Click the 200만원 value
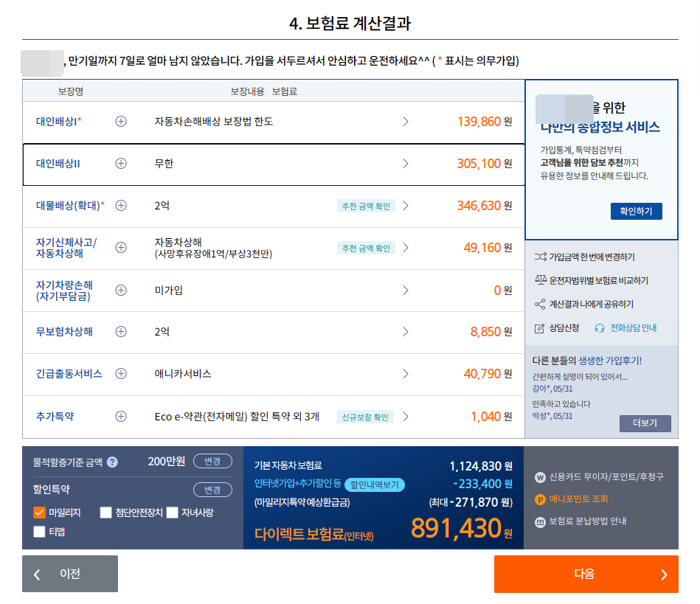This screenshot has height=604, width=700. (167, 461)
